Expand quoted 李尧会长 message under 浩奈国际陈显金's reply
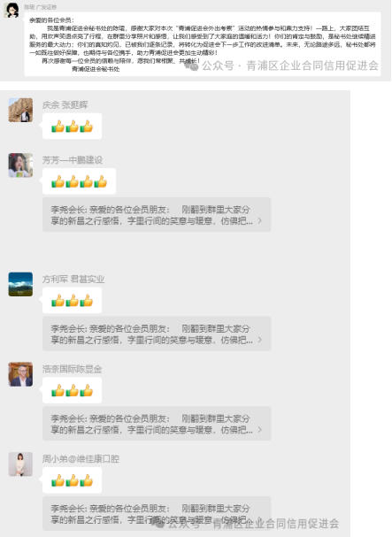Screen dimensions: 392x537 [157, 424]
